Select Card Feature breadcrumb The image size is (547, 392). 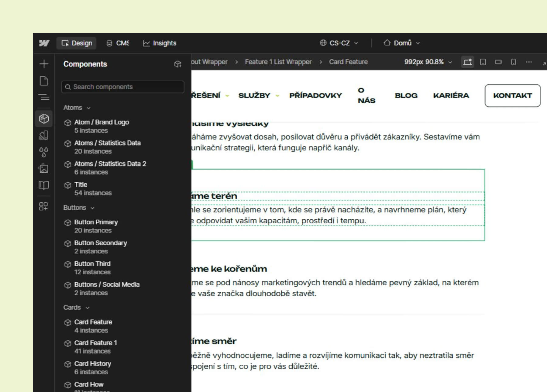(348, 62)
